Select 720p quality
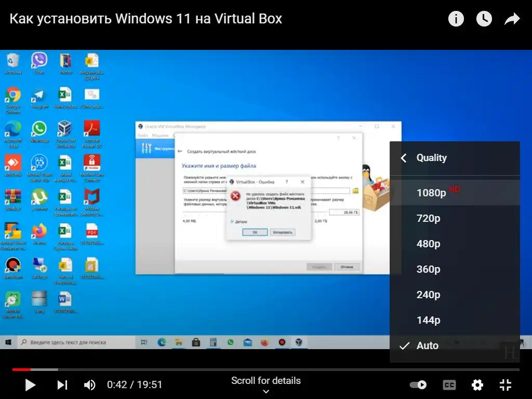 click(x=455, y=218)
